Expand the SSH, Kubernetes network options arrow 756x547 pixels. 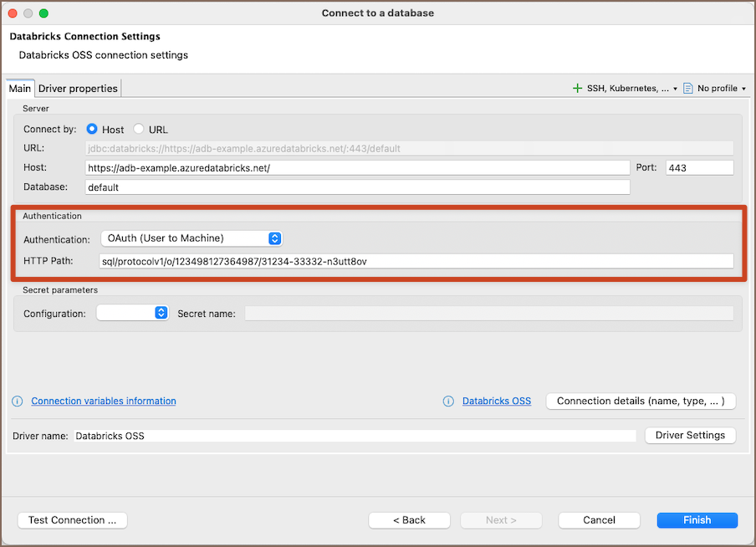pyautogui.click(x=675, y=89)
